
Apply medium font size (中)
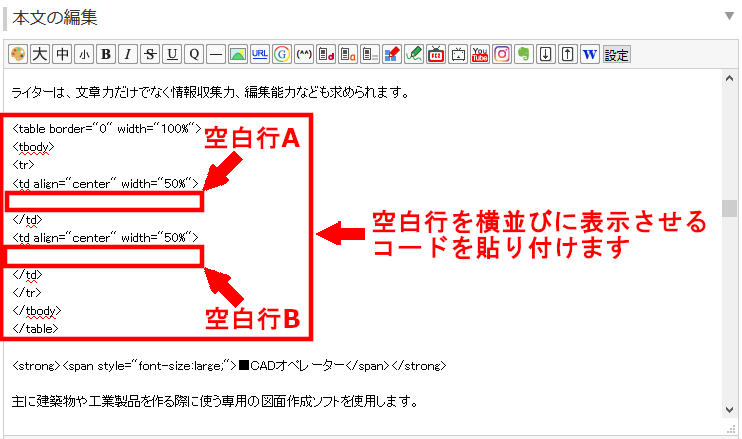pos(62,54)
